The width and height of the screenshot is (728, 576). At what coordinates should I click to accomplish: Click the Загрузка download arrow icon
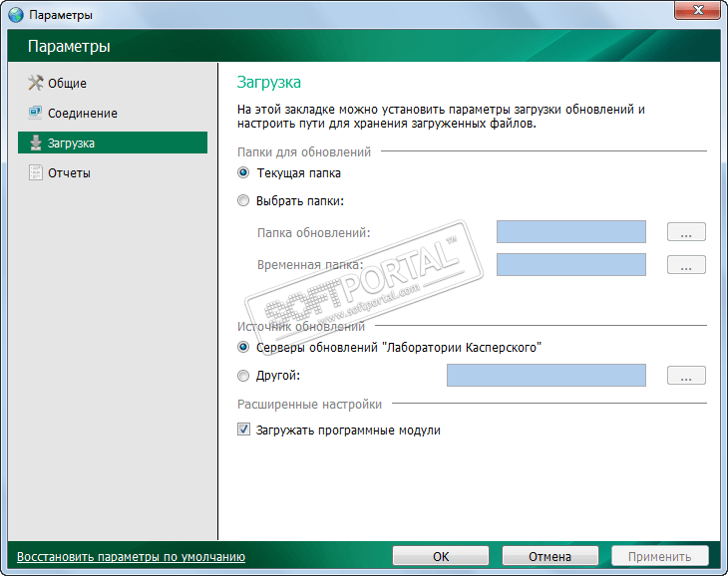[36, 143]
